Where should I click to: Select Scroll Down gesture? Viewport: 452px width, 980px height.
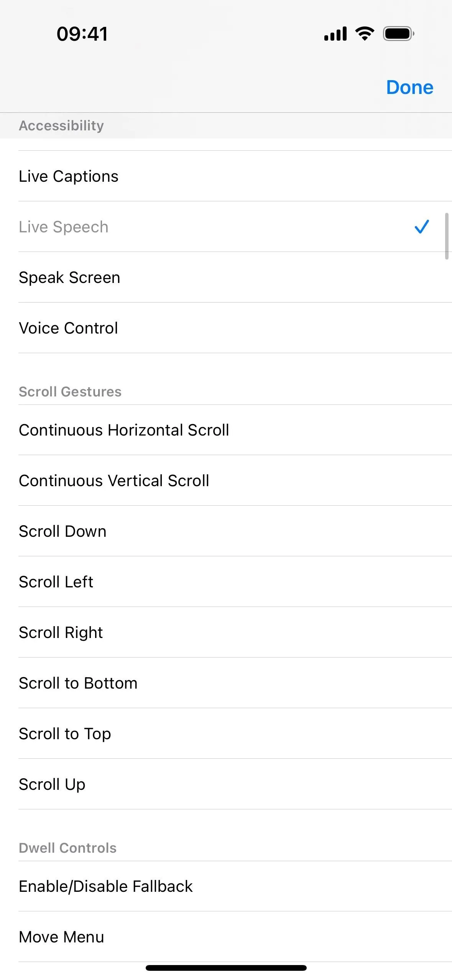[x=226, y=531]
